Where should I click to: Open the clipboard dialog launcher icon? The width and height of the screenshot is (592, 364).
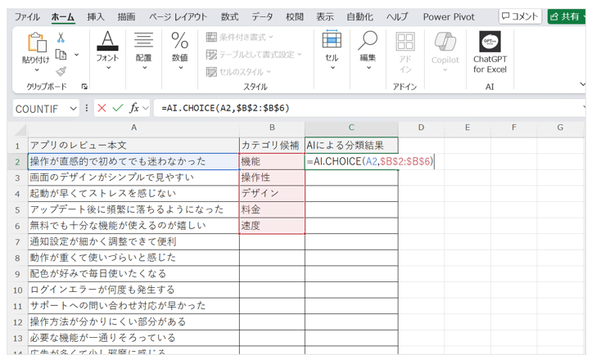pyautogui.click(x=84, y=87)
